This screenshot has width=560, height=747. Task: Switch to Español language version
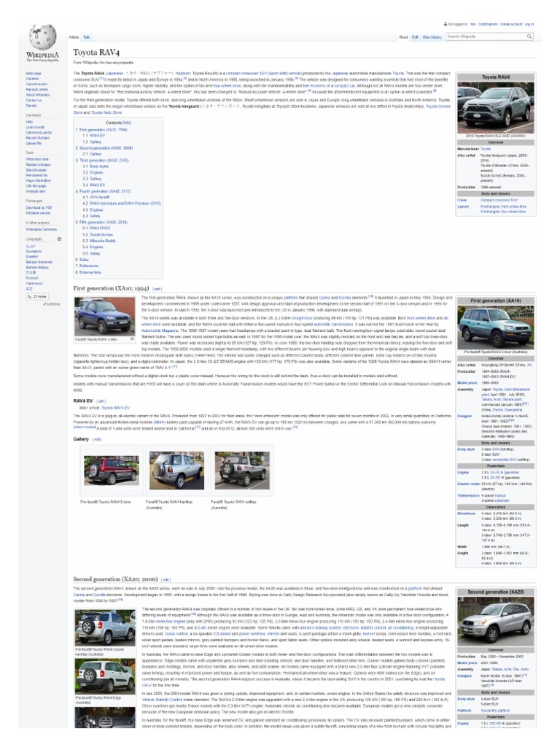click(31, 257)
